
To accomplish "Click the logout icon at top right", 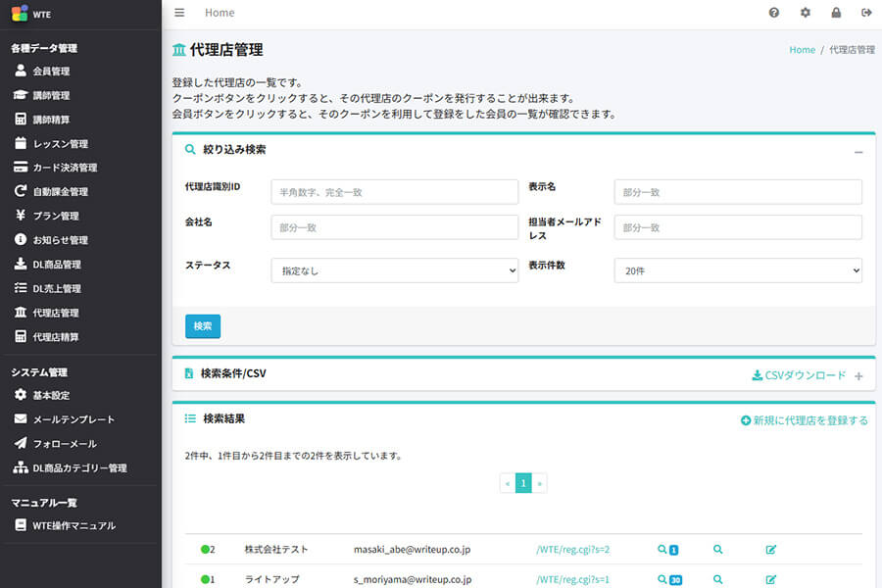I will pyautogui.click(x=864, y=13).
